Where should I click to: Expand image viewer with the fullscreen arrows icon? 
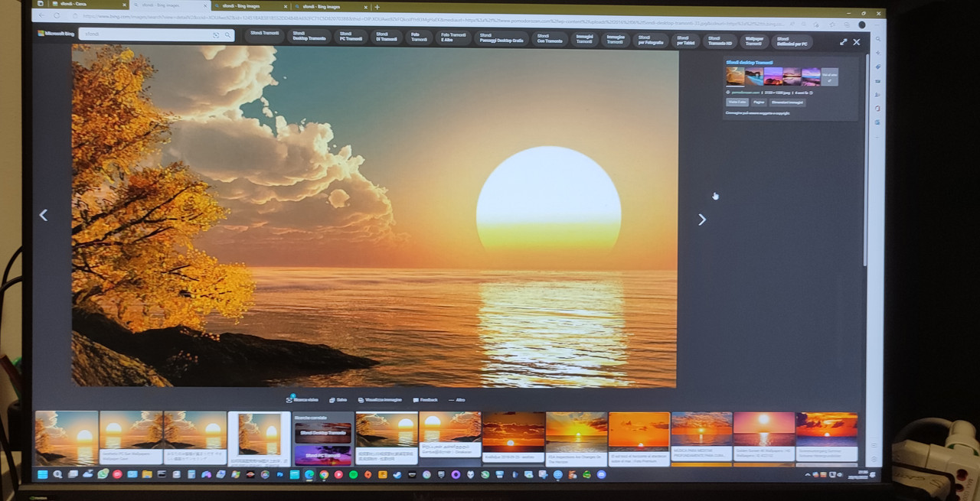(x=843, y=42)
